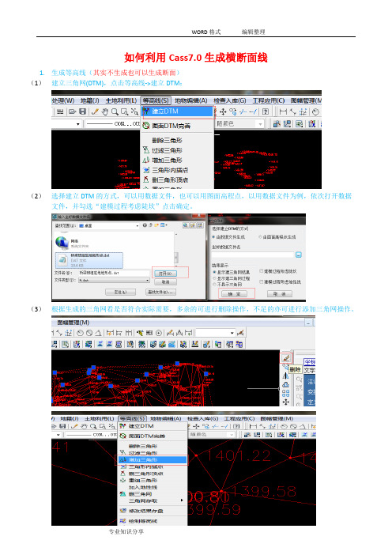This screenshot has height=555, width=392.
Task: Click the Help question icon in first toolbar
Action: tap(266, 111)
